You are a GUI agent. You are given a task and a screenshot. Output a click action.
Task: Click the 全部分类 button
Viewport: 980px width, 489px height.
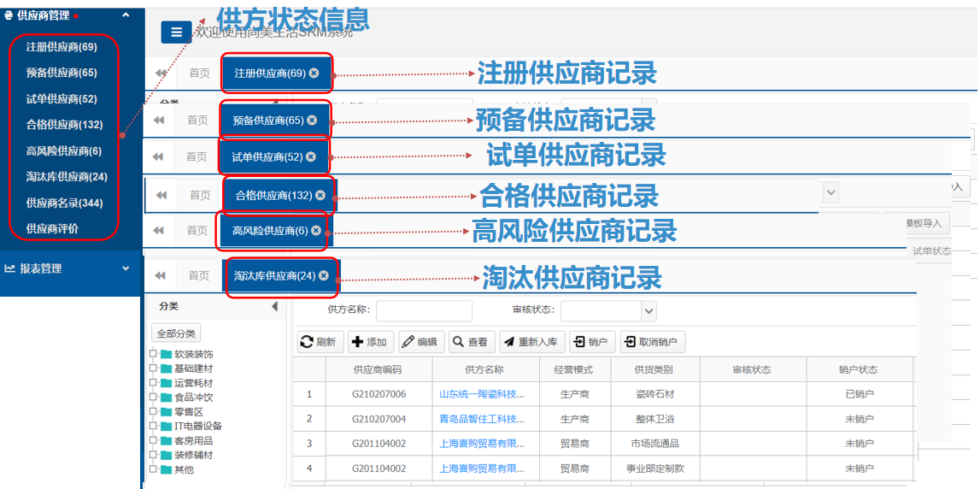click(176, 333)
